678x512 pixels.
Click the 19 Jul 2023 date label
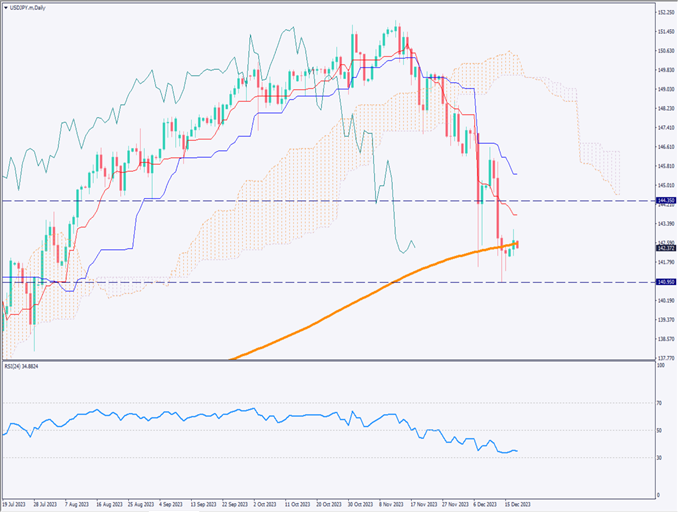16,505
